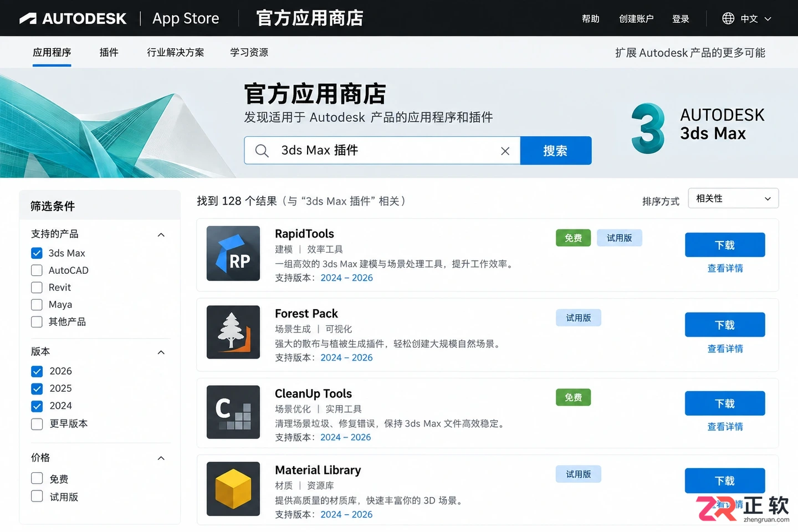Check the 其他产品 filter
The height and width of the screenshot is (532, 798).
pos(37,322)
